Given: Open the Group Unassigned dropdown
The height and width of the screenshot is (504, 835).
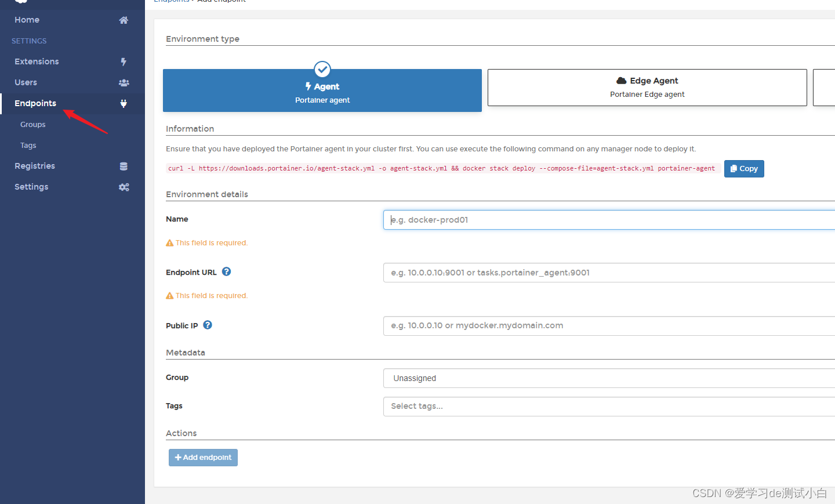Looking at the screenshot, I should (609, 378).
